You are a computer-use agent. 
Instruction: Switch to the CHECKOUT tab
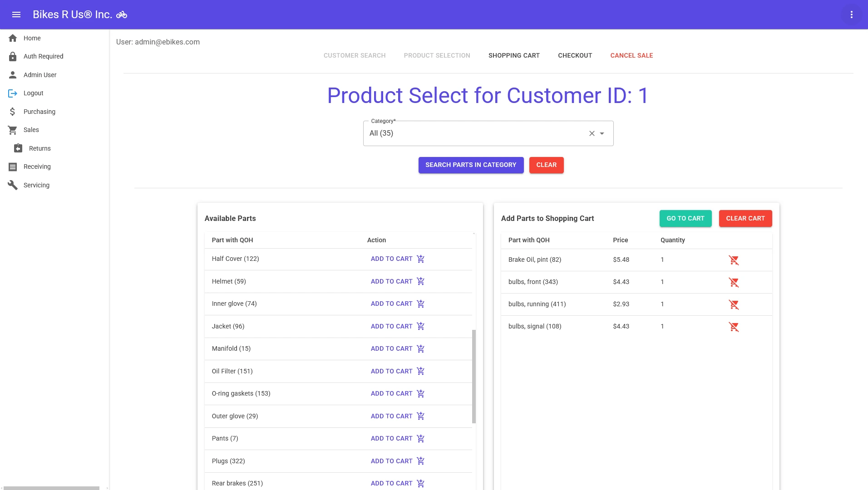(x=575, y=55)
